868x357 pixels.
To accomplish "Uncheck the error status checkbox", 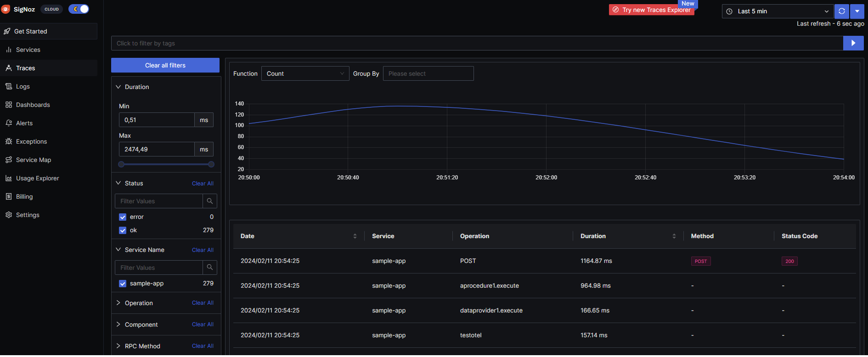I will tap(123, 217).
